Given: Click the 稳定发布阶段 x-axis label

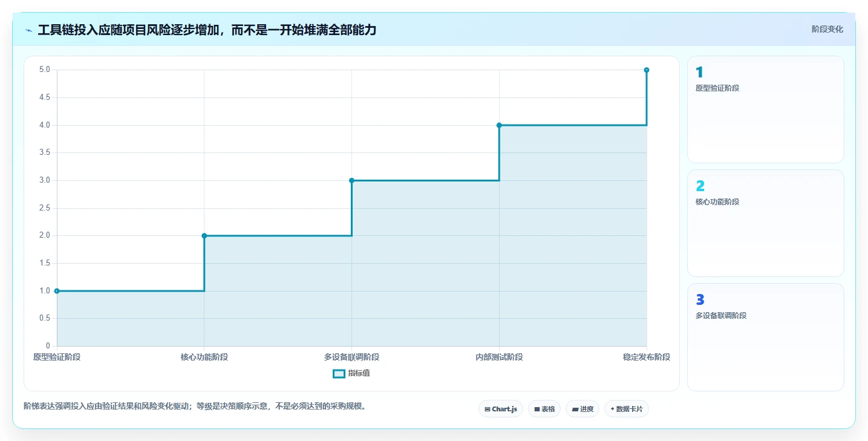Looking at the screenshot, I should pyautogui.click(x=647, y=357).
